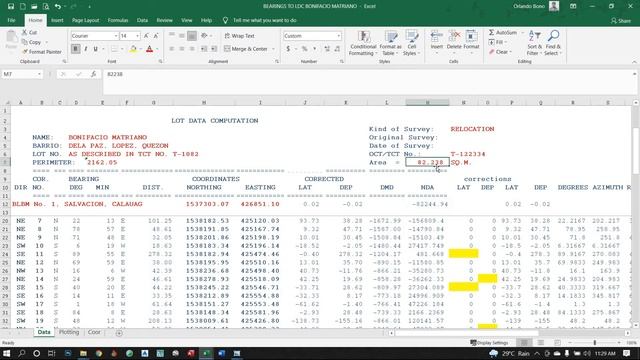Open the File menu tab
The width and height of the screenshot is (640, 360).
[x=11, y=20]
